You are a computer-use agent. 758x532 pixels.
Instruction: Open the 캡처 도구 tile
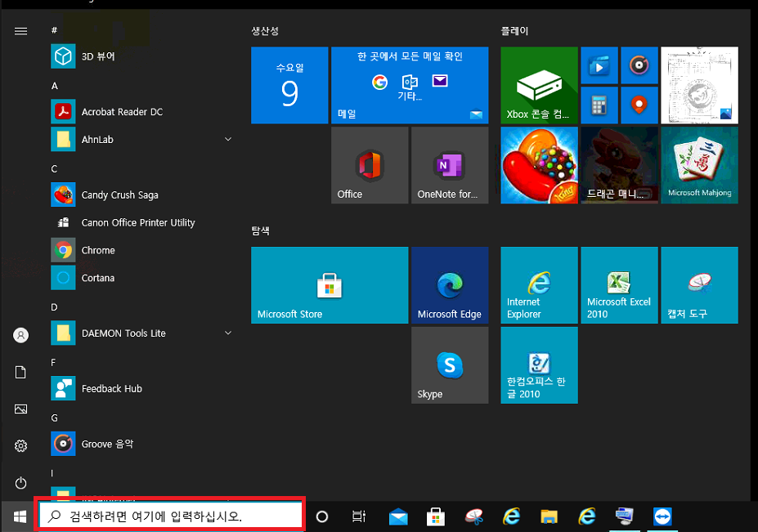click(699, 285)
